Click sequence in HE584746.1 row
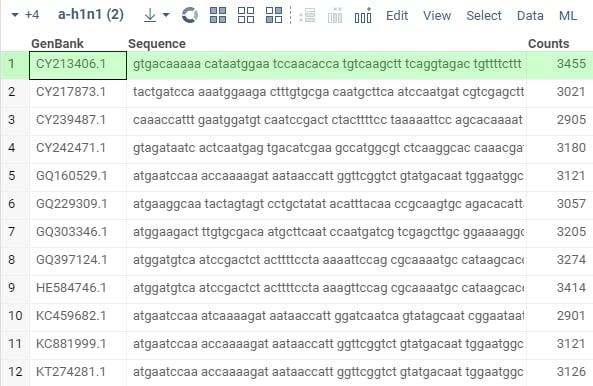593x386 pixels. pyautogui.click(x=326, y=289)
